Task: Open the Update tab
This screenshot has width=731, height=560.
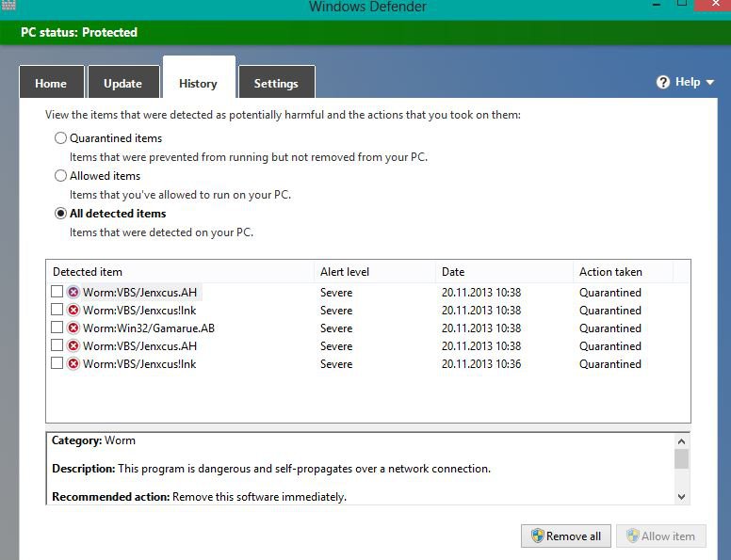Action: (x=122, y=83)
